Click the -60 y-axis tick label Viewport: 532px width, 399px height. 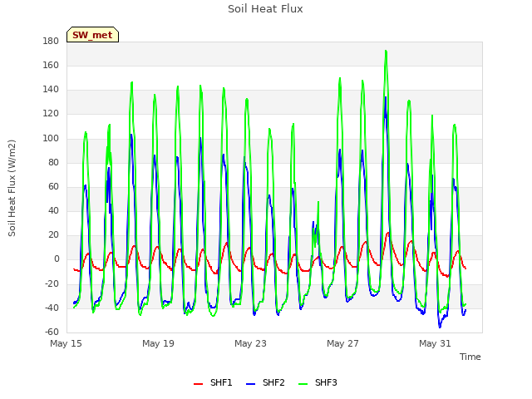pyautogui.click(x=52, y=332)
